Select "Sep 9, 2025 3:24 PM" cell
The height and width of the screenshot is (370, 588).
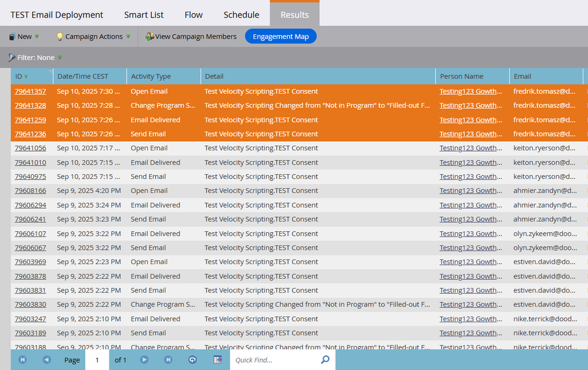click(x=89, y=205)
